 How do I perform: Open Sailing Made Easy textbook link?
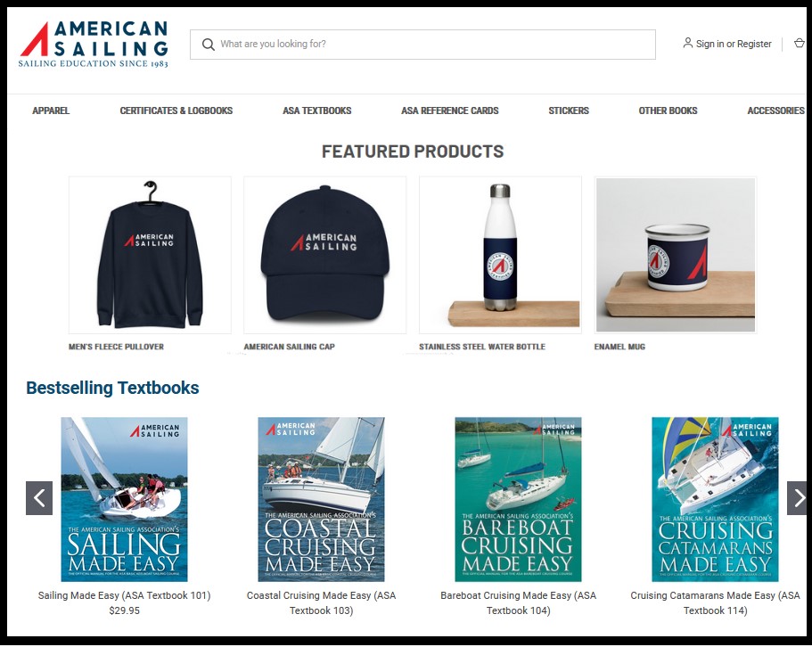pos(124,595)
